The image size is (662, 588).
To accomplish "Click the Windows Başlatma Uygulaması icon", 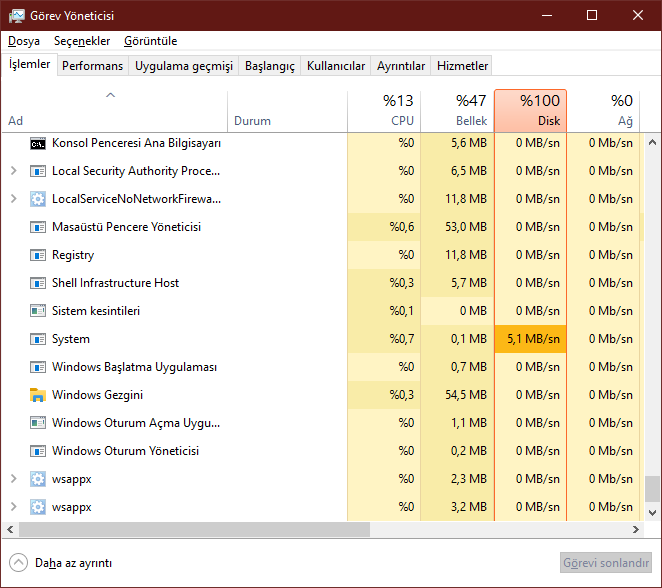I will 38,367.
